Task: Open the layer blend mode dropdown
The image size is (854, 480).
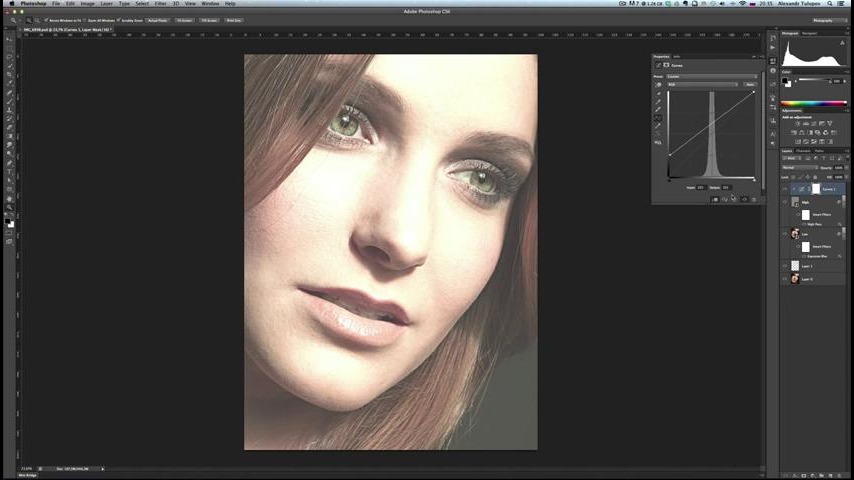Action: click(x=800, y=167)
